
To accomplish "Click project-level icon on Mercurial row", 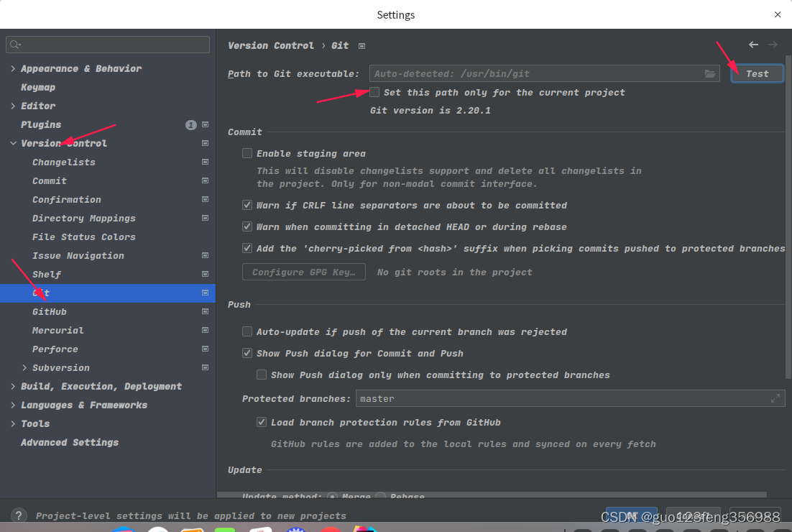I will [x=205, y=330].
